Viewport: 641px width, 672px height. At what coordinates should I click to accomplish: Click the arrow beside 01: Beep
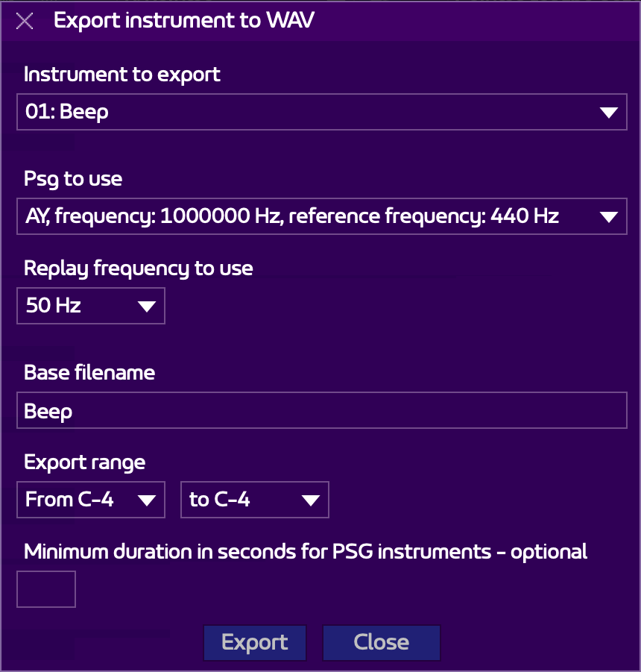[608, 113]
